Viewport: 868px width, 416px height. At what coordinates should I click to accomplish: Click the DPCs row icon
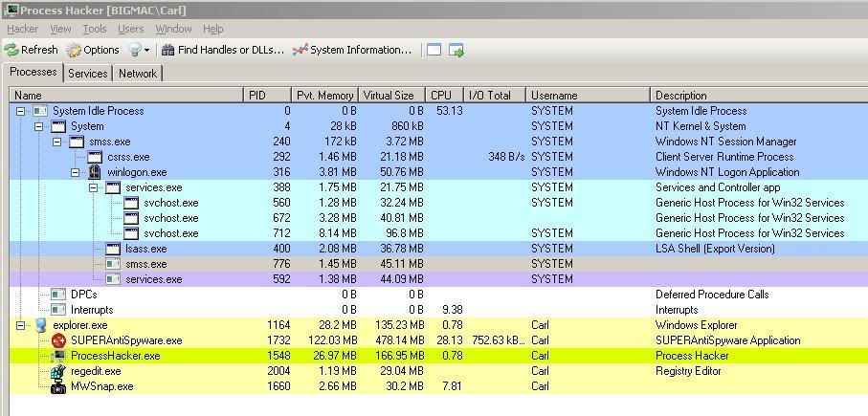click(58, 295)
